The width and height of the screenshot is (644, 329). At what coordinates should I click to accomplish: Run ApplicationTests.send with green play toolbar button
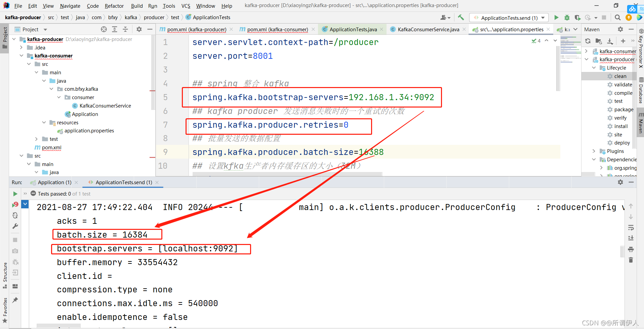tap(556, 17)
